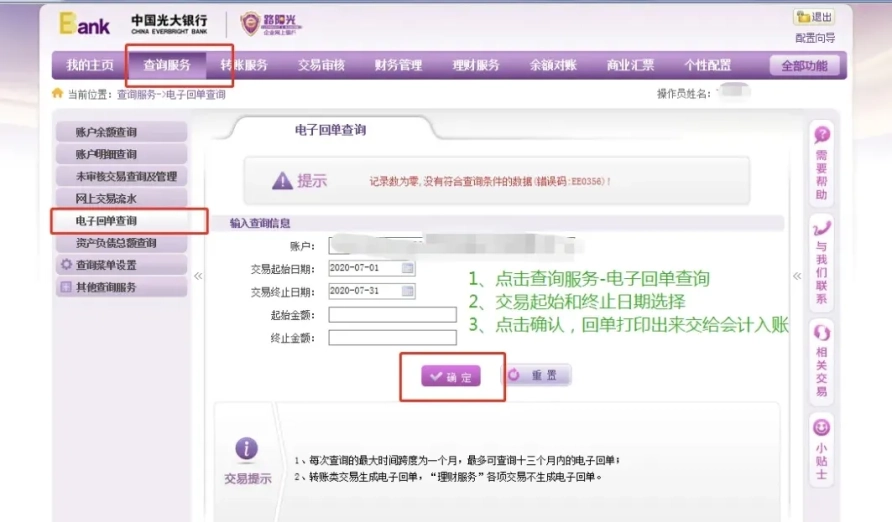892x522 pixels.
Task: Select 资产负债总额查询 in the sidebar
Action: click(x=122, y=243)
